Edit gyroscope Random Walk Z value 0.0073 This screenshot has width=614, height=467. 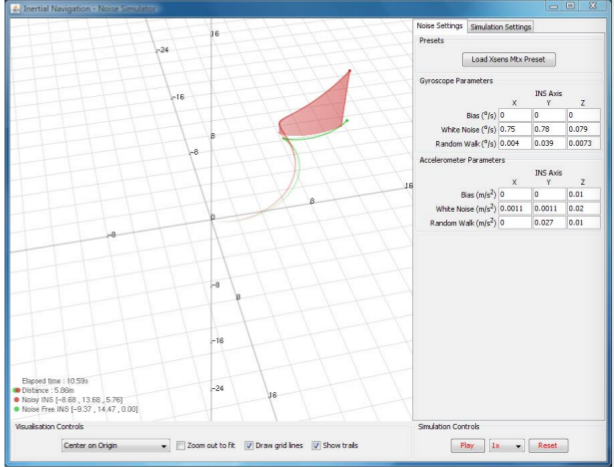point(583,143)
